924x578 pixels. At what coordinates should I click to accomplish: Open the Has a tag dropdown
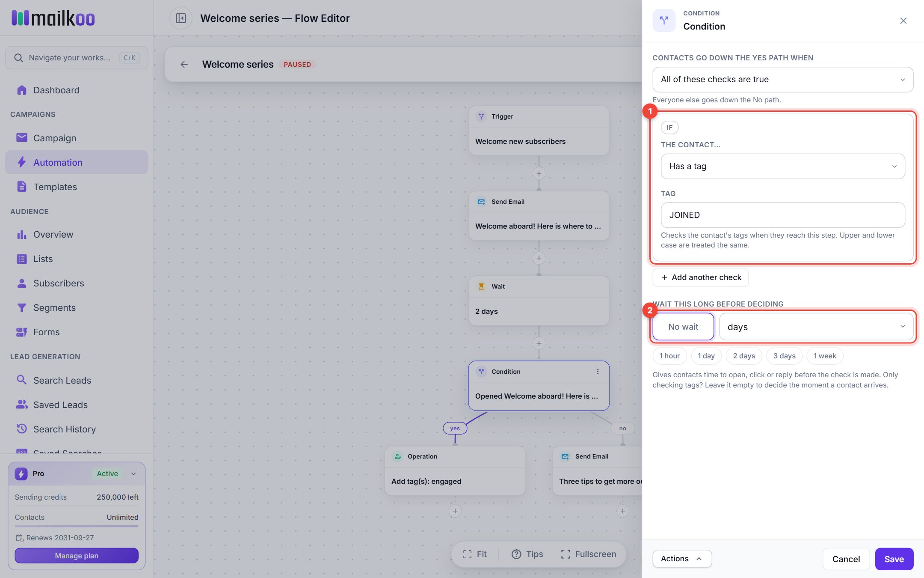783,167
